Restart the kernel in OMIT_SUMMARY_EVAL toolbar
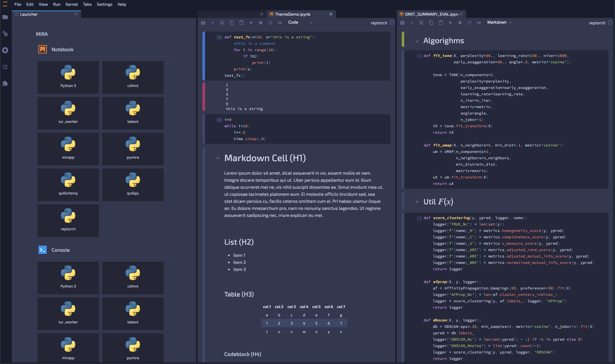 click(469, 23)
